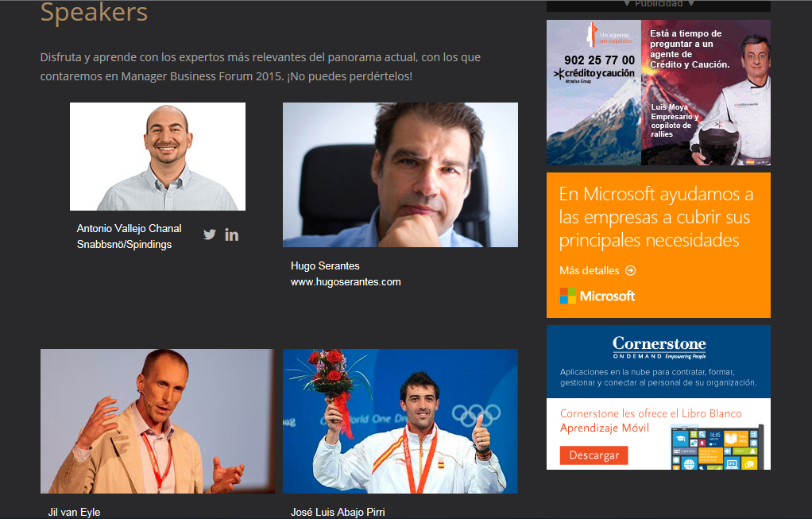Click the Antonio Vallejo Chanal name
Screen dimensions: 812x519
(129, 228)
